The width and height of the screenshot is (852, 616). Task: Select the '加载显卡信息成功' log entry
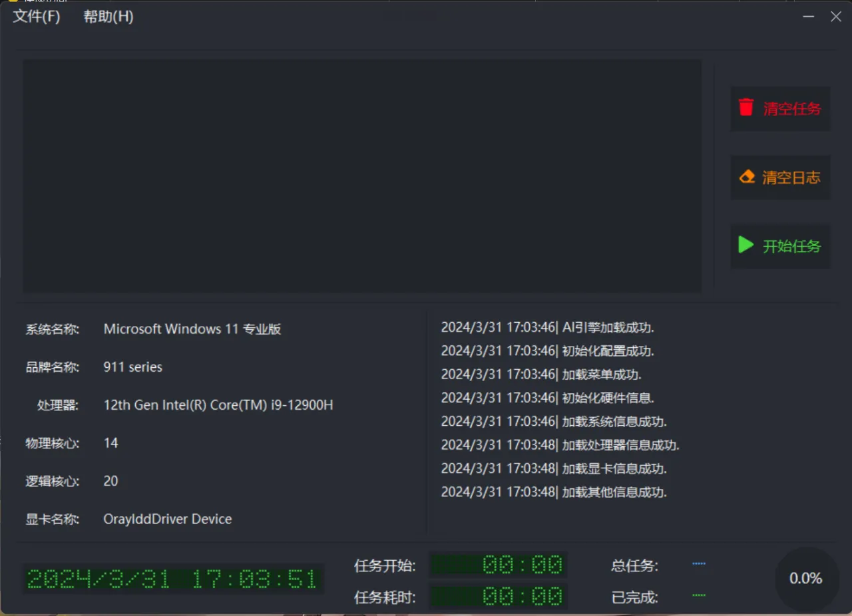point(554,468)
